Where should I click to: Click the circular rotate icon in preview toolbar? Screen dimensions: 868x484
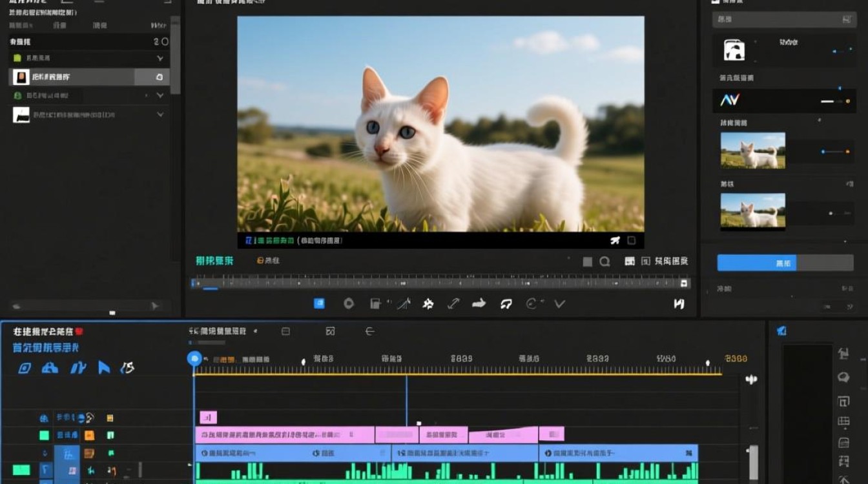tap(532, 303)
